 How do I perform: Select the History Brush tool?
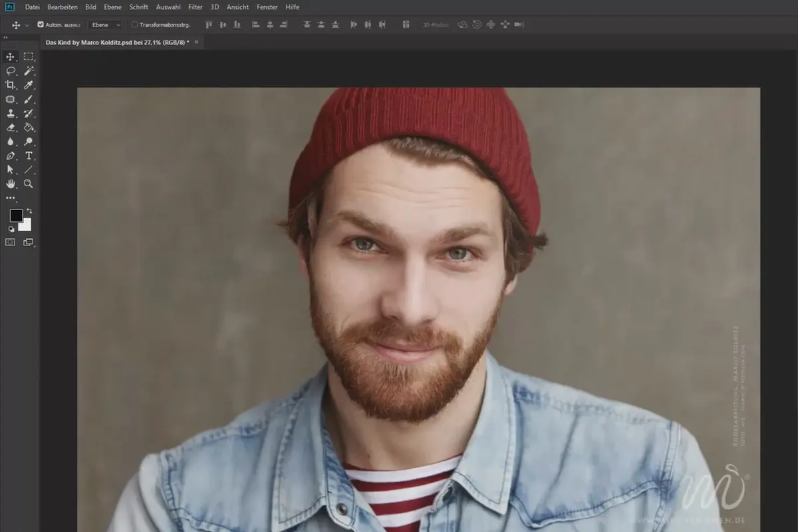(29, 113)
